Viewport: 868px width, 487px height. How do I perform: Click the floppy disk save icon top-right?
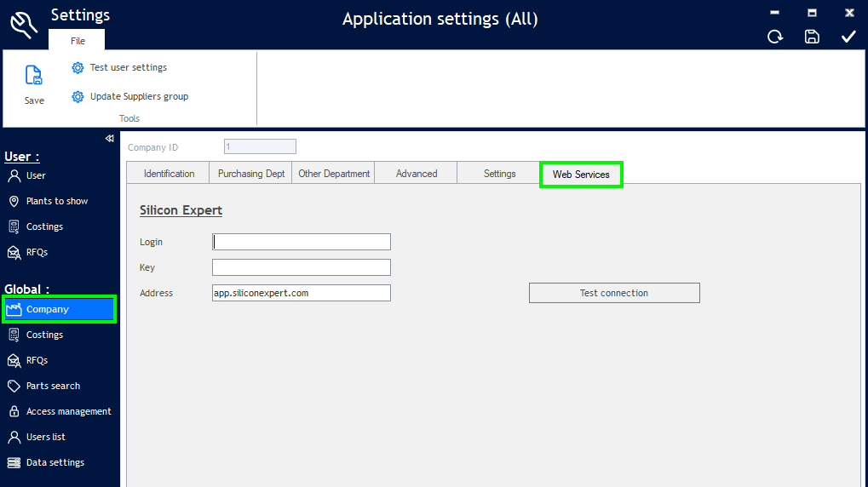pyautogui.click(x=812, y=37)
